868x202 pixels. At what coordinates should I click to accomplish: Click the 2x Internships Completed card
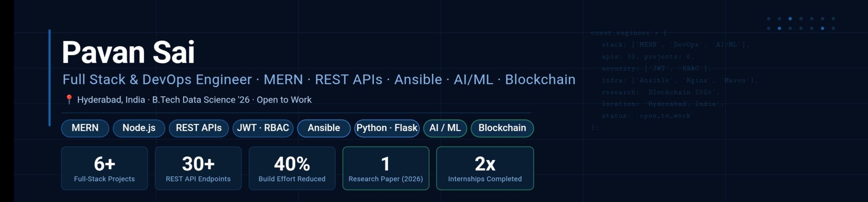[485, 168]
